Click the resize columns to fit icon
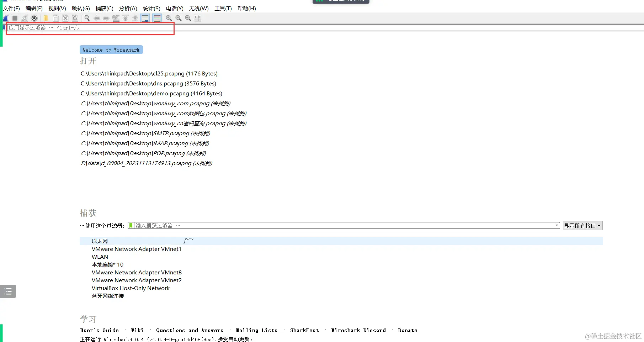This screenshot has width=644, height=342. point(198,18)
